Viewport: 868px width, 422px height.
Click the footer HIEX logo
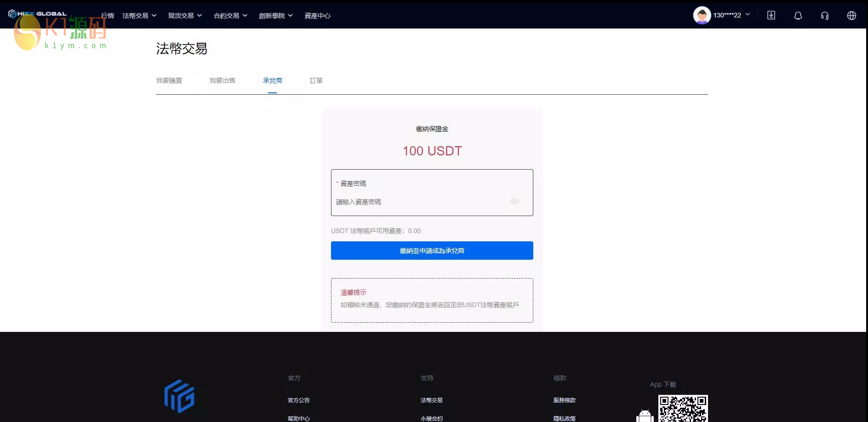point(179,396)
